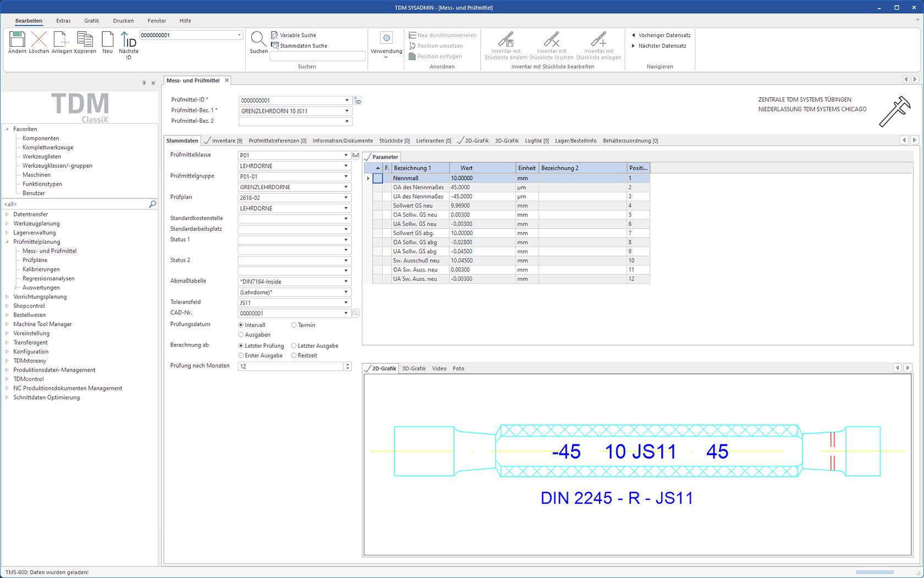This screenshot has width=924, height=578.
Task: Go to Vorheriger Datensatz
Action: 661,35
